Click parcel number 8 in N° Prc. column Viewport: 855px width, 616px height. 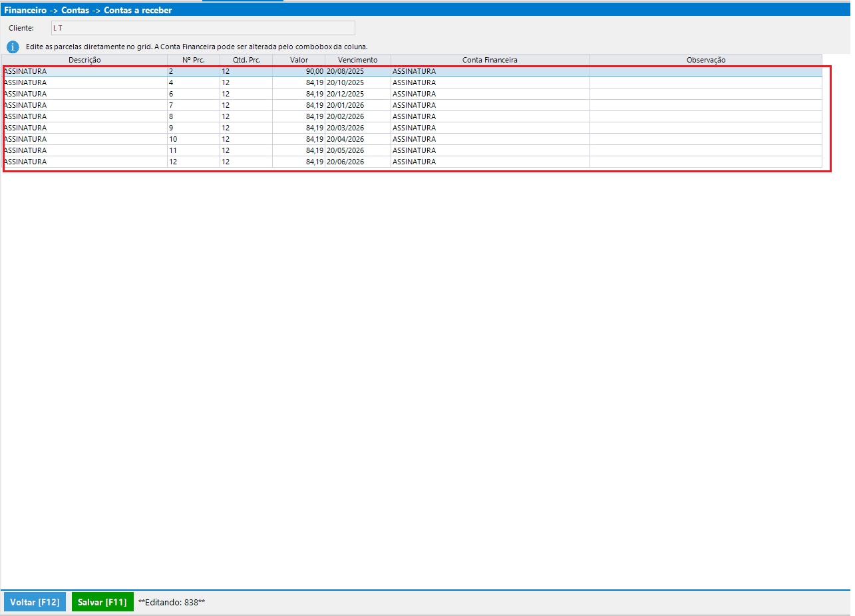coord(194,116)
